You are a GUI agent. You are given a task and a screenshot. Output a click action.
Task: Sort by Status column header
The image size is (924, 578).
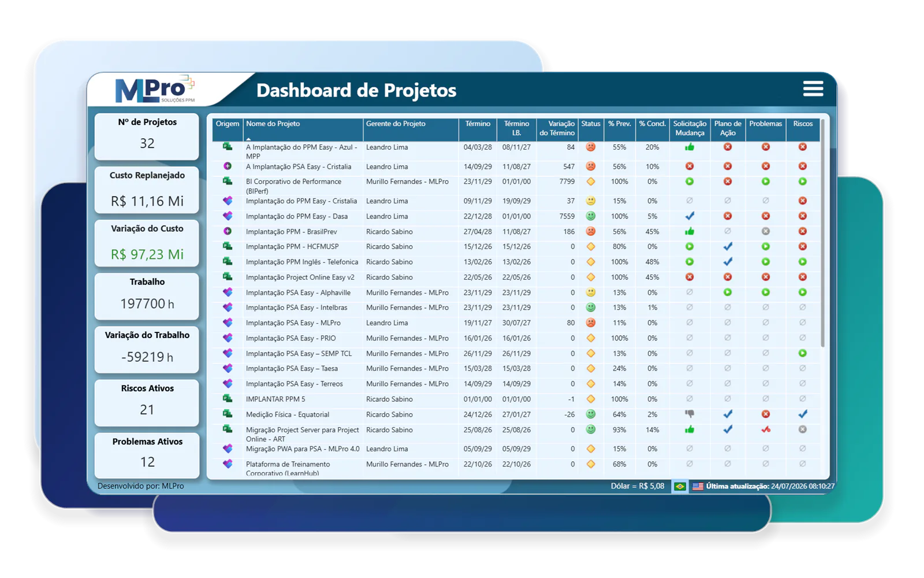pyautogui.click(x=591, y=129)
